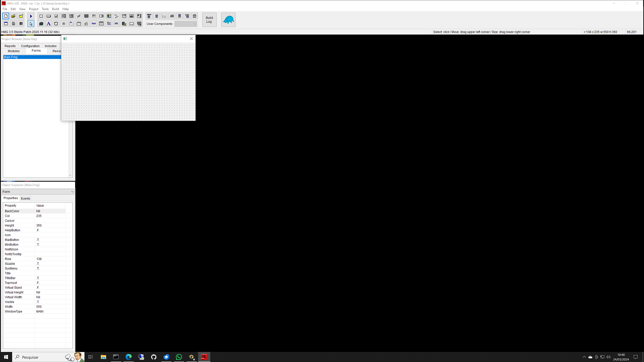Screen dimensions: 644x362
Task: Click the Open Project folder icon
Action: [x=13, y=16]
